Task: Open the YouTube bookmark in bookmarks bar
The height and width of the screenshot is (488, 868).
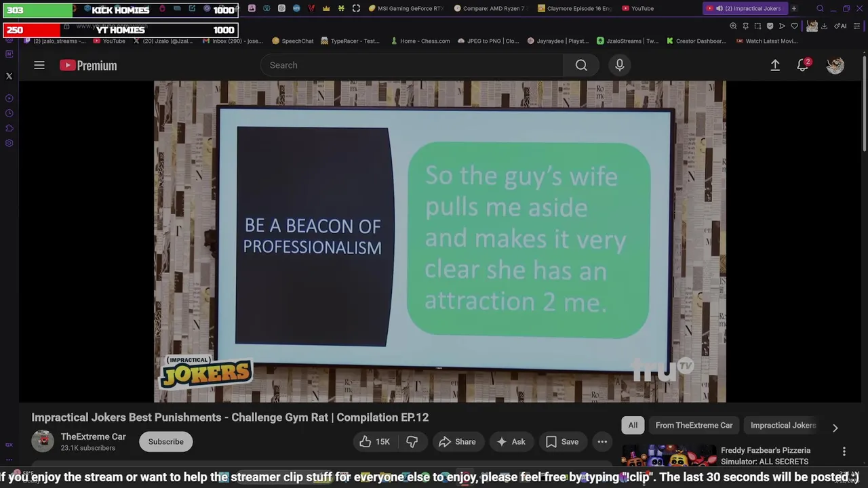Action: tap(108, 41)
